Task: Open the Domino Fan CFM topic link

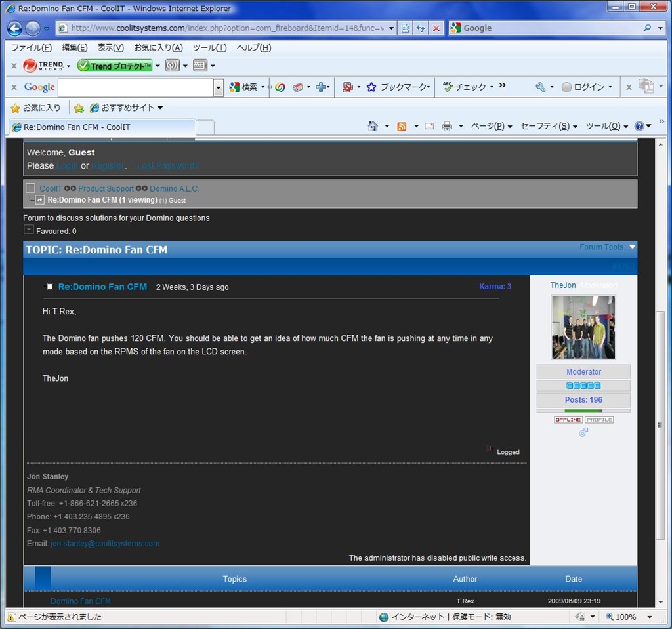Action: click(81, 601)
